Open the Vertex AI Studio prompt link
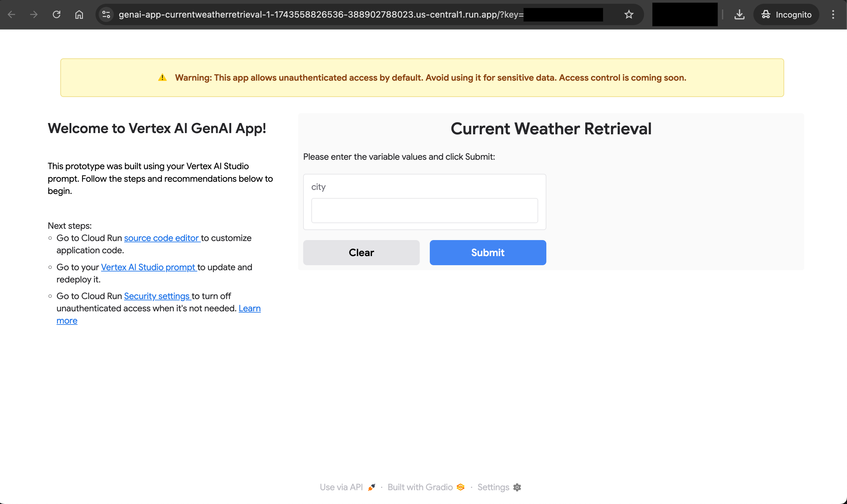Viewport: 847px width, 504px height. coord(148,267)
